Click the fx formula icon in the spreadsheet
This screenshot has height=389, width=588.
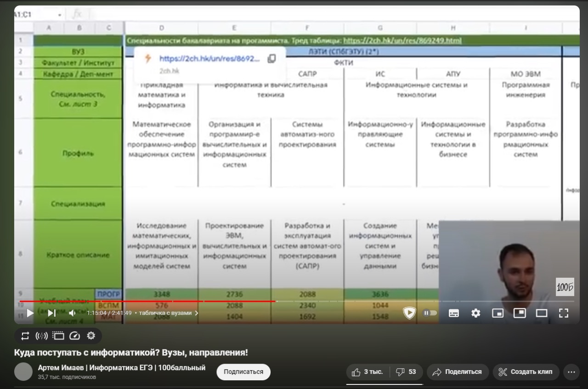tap(77, 15)
